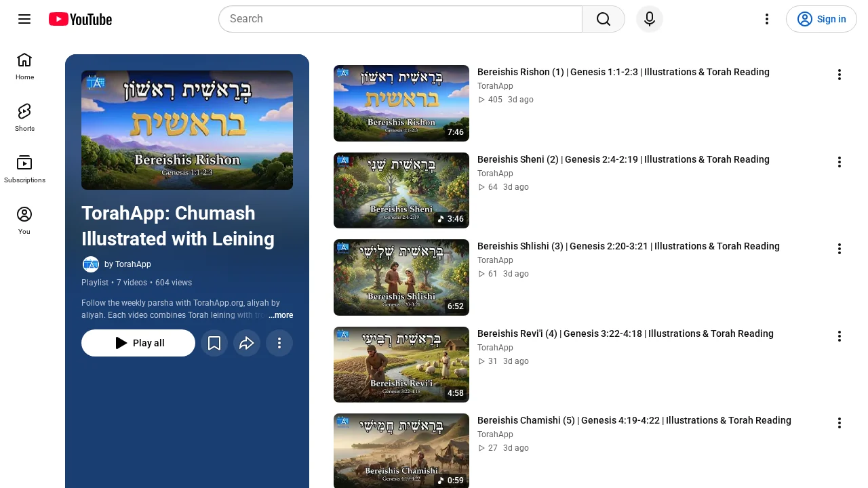Open the hamburger guide menu

pos(24,19)
